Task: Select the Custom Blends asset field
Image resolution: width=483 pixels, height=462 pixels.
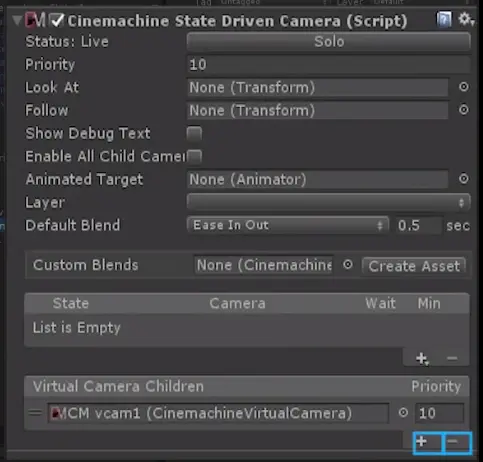Action: tap(264, 266)
